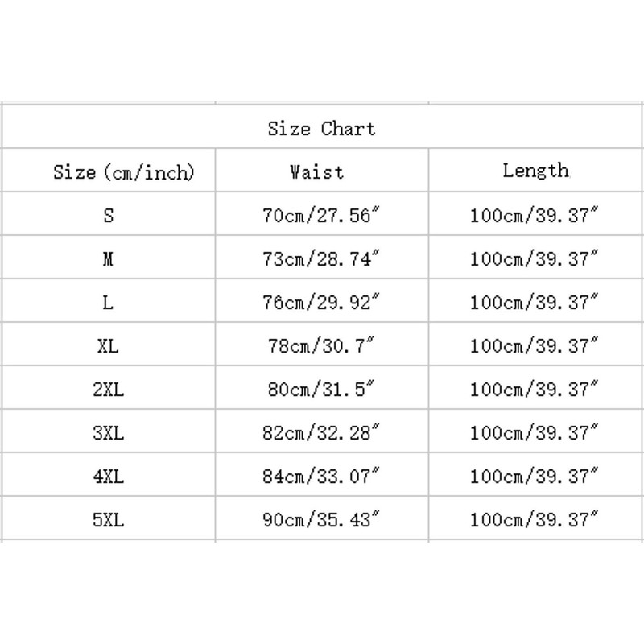This screenshot has height=644, width=644.
Task: Select waist value 78cm/30.7"
Action: [322, 345]
